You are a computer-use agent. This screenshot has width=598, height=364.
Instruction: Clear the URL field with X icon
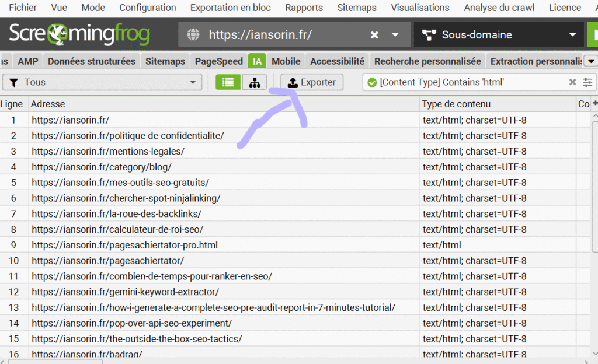(x=374, y=35)
